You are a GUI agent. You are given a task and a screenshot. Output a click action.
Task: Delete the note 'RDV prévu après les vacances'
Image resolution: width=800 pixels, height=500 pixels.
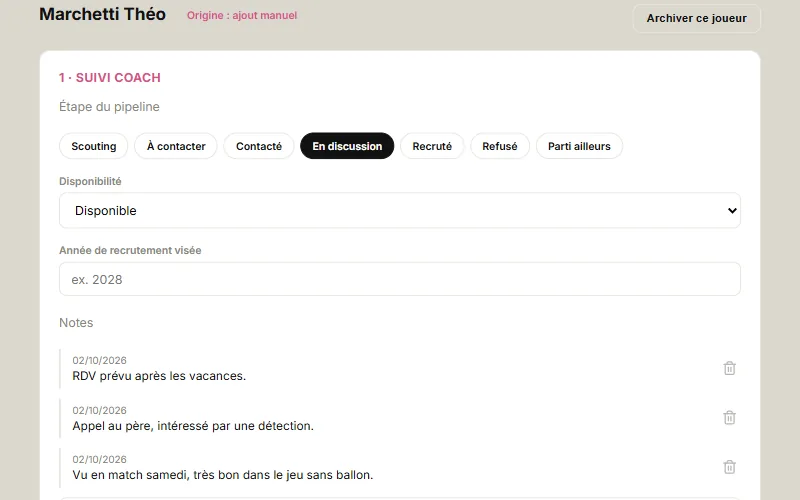(729, 368)
